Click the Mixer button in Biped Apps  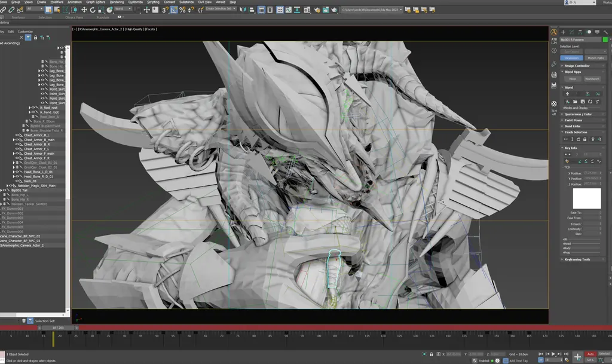(572, 79)
